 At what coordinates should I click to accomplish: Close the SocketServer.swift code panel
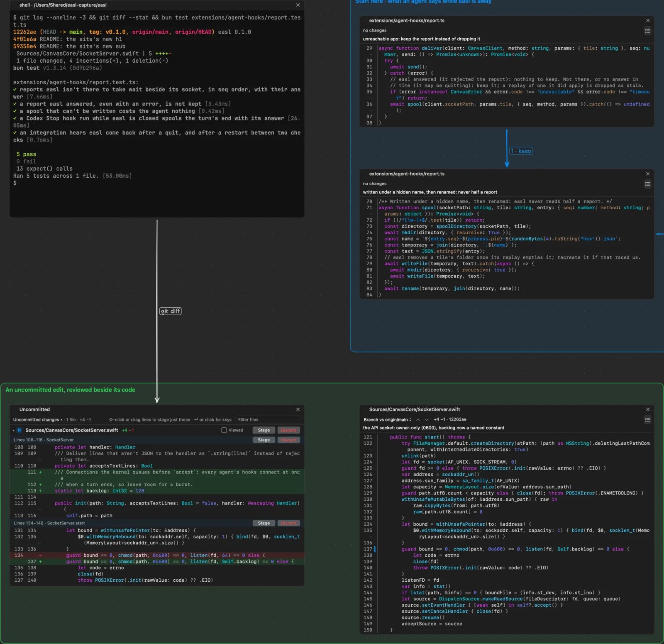click(648, 409)
